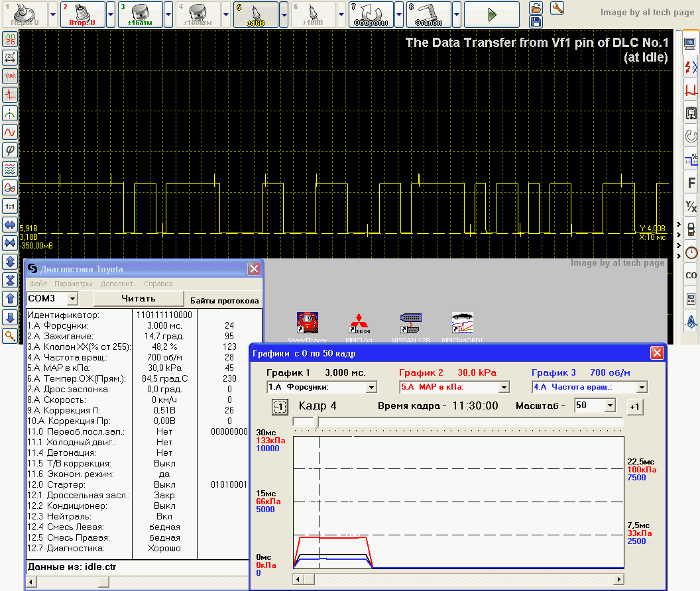Open the Масштаб scale dropdown showing 50
Image resolution: width=700 pixels, height=591 pixels.
(x=610, y=405)
